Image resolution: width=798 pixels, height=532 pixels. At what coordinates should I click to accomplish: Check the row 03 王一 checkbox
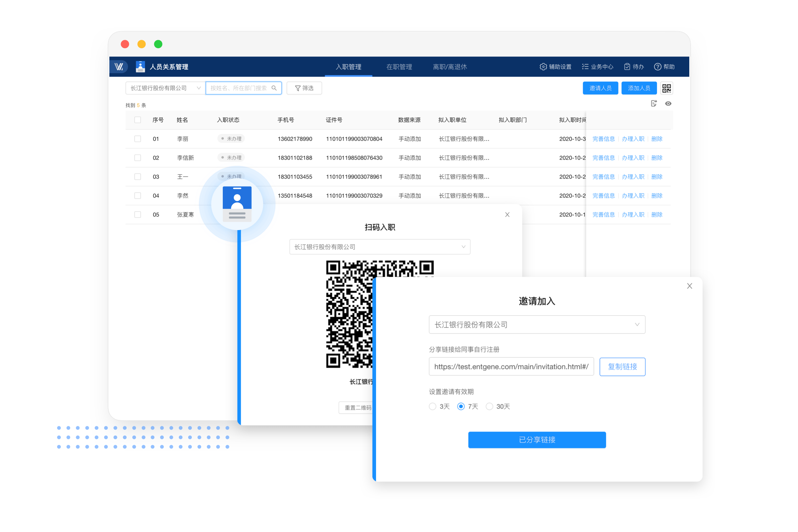click(137, 177)
